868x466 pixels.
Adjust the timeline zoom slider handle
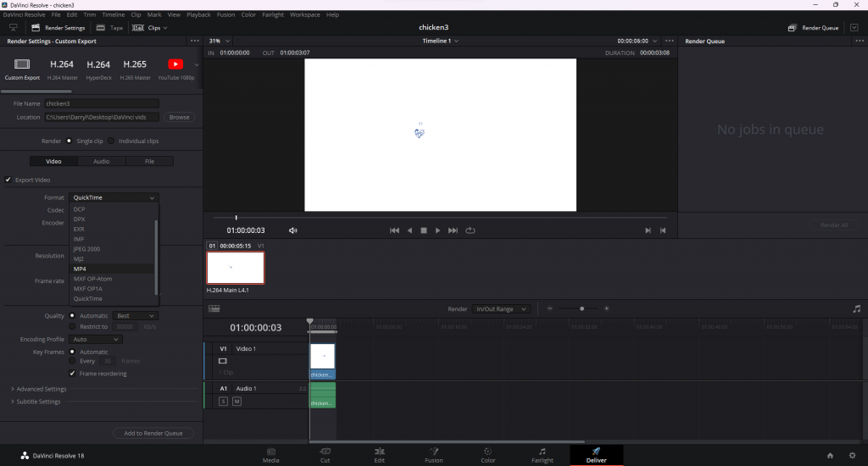click(581, 308)
